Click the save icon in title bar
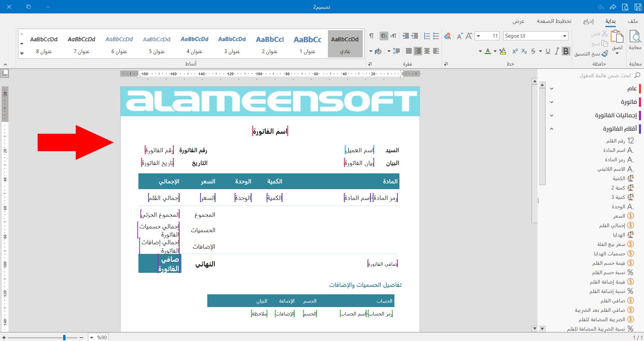 click(638, 7)
